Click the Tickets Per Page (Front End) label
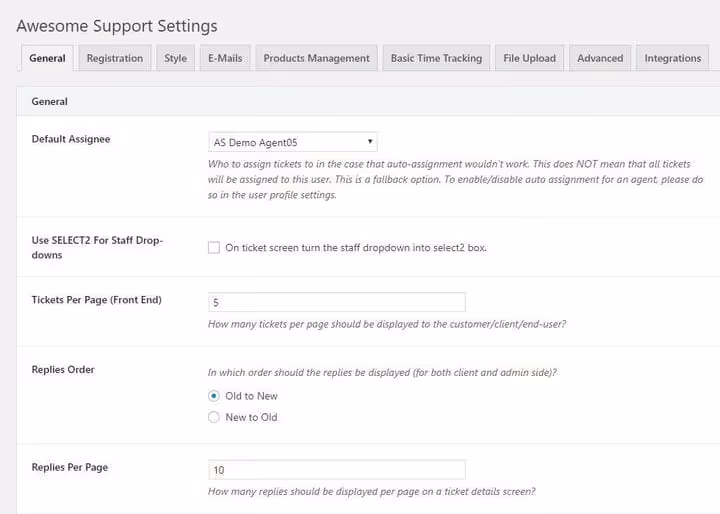This screenshot has width=720, height=514. click(96, 300)
